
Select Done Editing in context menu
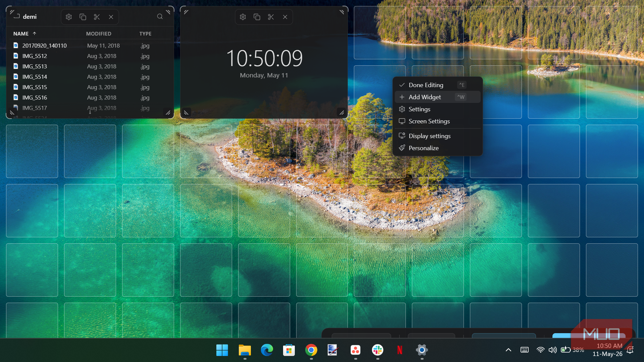click(438, 85)
